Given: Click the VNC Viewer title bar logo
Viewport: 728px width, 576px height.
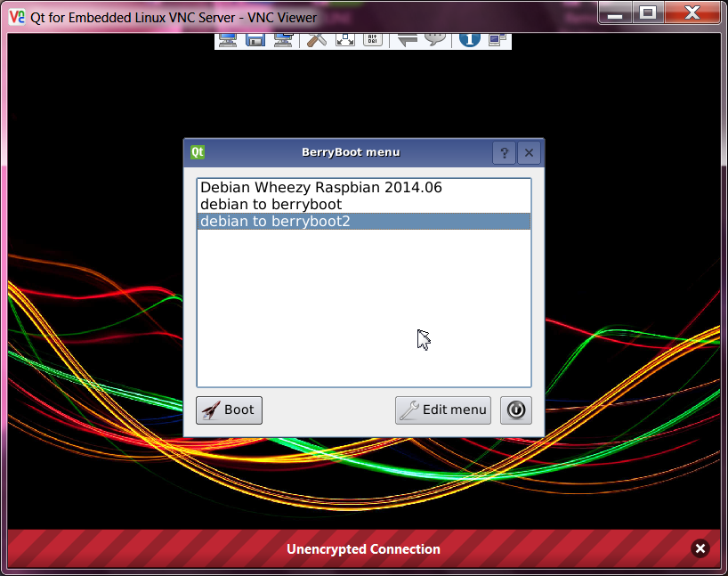Looking at the screenshot, I should 17,16.
